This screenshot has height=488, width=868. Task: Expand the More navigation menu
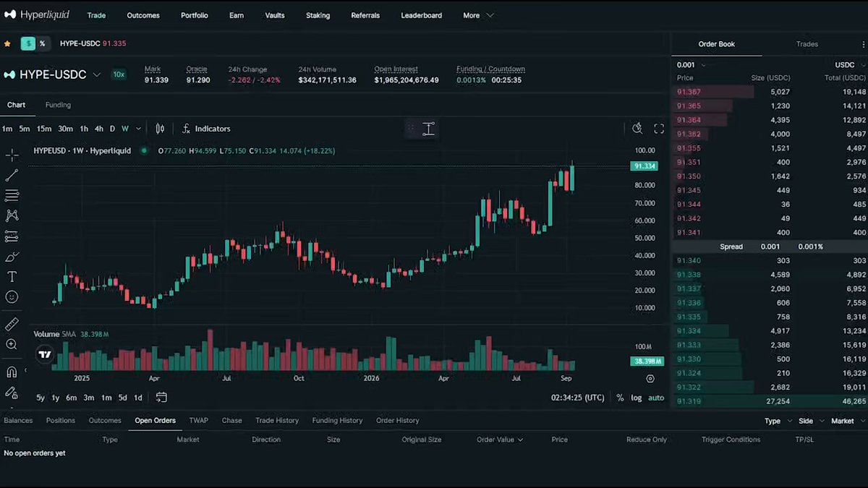pos(479,15)
